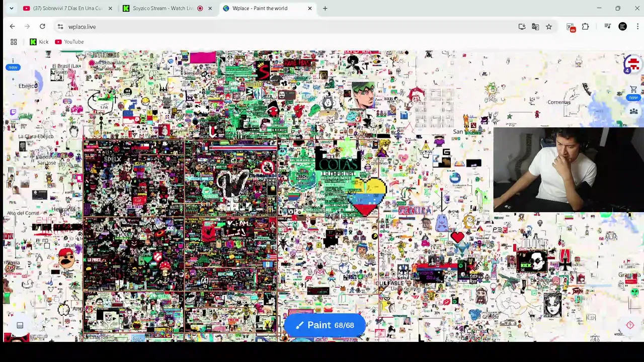Open the Chrome profile avatar
The height and width of the screenshot is (362, 644).
[x=622, y=27]
